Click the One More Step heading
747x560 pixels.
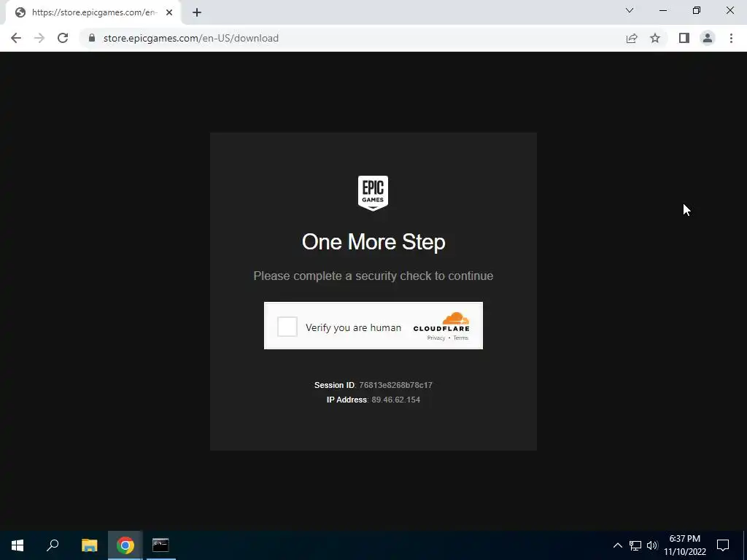point(373,242)
